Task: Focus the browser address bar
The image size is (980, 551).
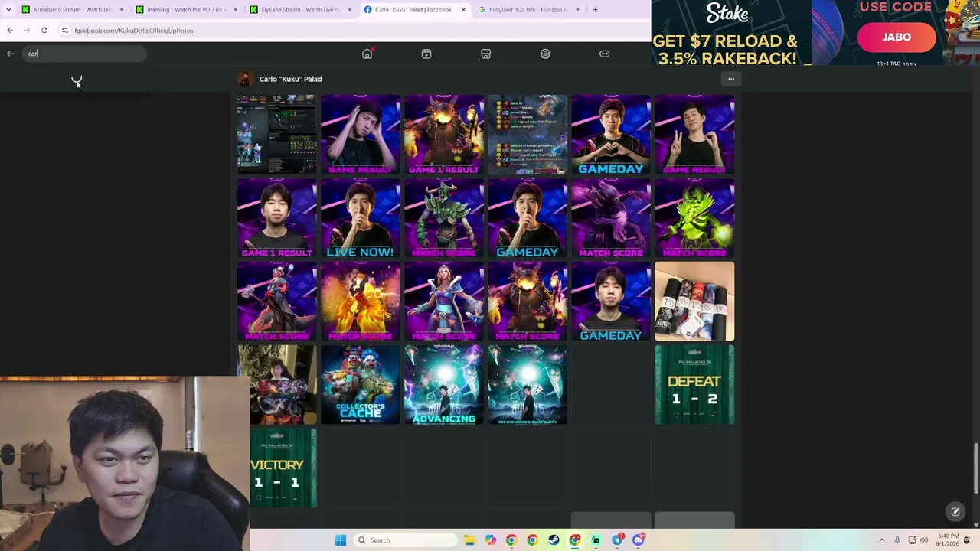Action: pyautogui.click(x=352, y=30)
